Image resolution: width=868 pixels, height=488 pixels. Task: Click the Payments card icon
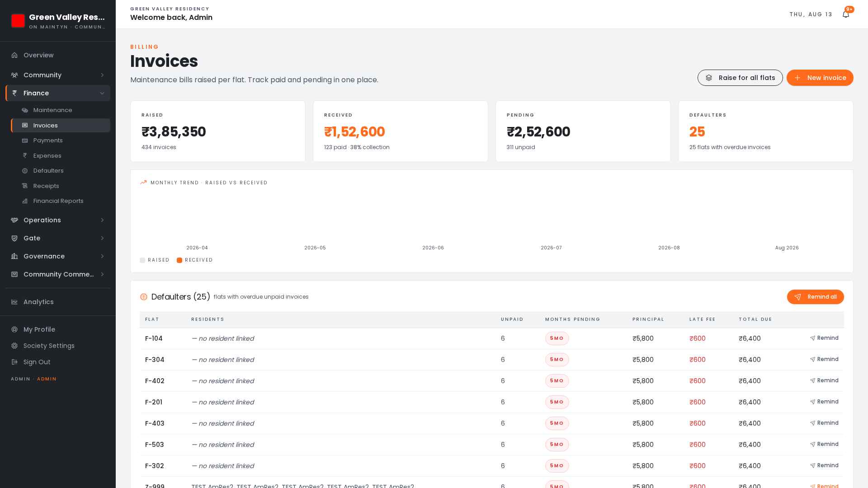(25, 141)
